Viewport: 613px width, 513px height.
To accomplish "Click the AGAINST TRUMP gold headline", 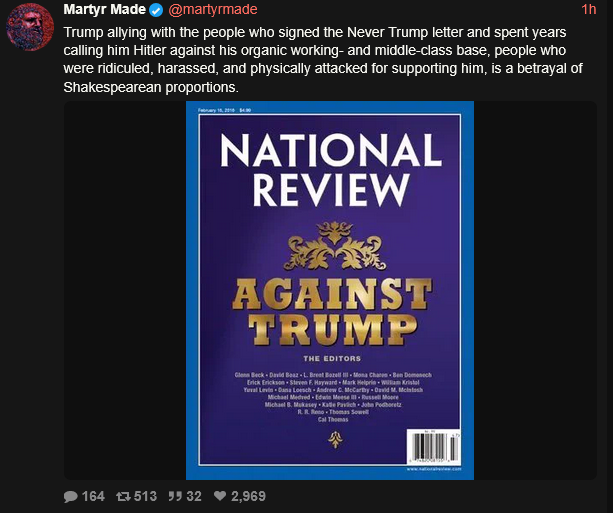I will [x=332, y=312].
